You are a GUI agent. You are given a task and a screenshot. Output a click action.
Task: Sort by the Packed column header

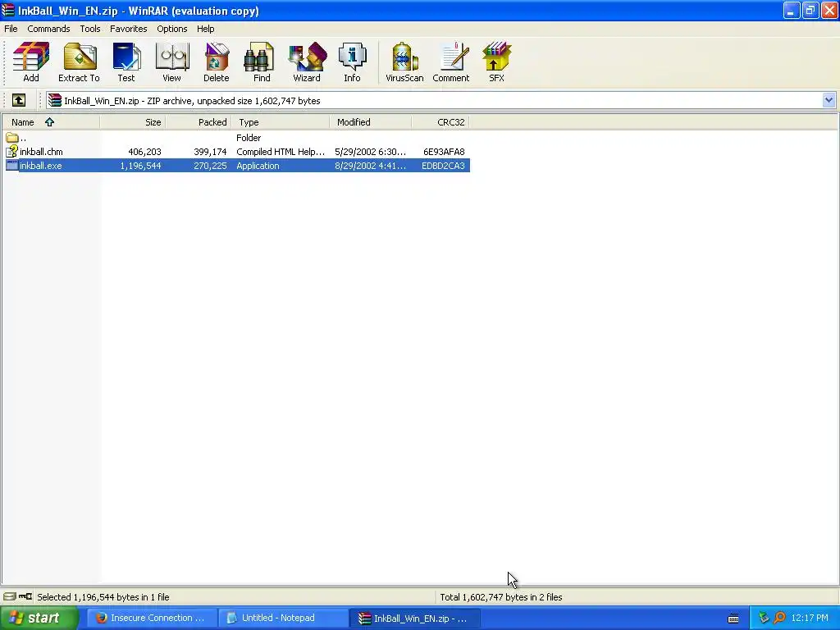pyautogui.click(x=199, y=122)
